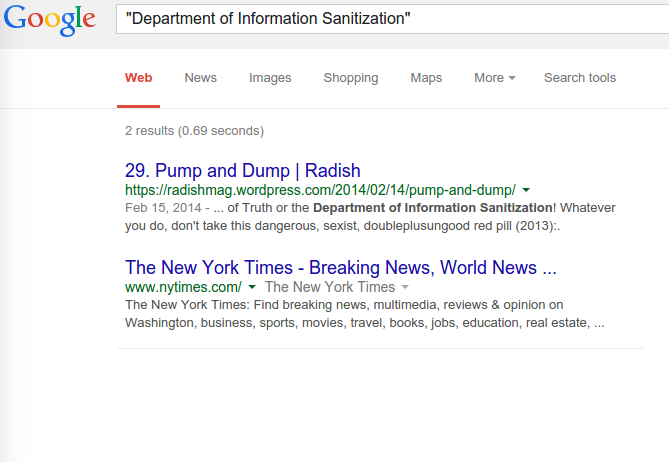Click the snippet line starting 'you do, don't take'

tap(343, 226)
